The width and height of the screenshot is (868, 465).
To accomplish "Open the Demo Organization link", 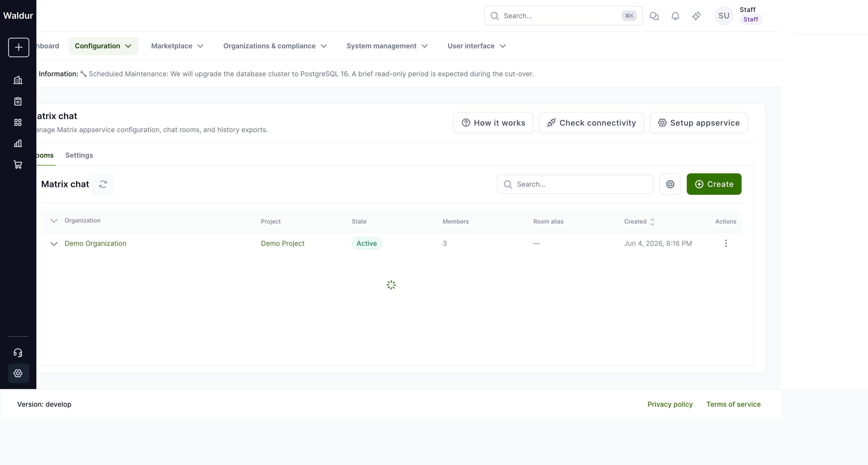I will [x=95, y=243].
